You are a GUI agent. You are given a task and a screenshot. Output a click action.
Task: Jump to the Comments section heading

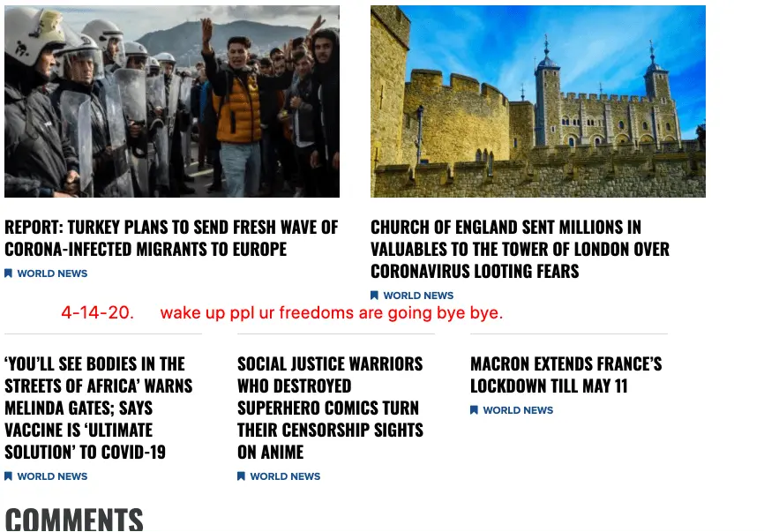(x=74, y=520)
